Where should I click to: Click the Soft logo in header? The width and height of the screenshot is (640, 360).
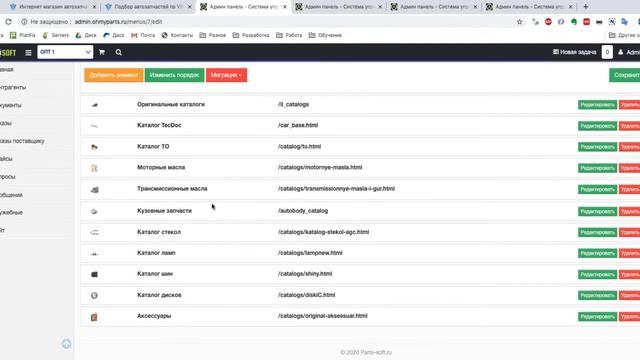click(8, 53)
